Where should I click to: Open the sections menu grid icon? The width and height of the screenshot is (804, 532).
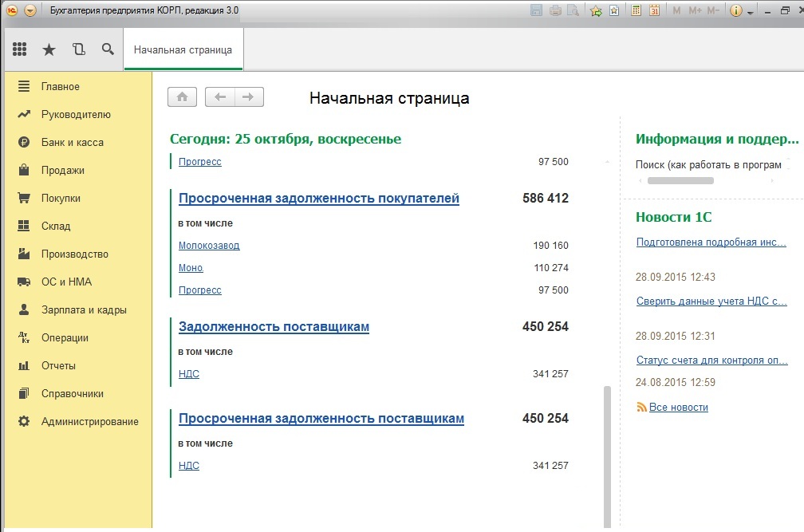[19, 49]
